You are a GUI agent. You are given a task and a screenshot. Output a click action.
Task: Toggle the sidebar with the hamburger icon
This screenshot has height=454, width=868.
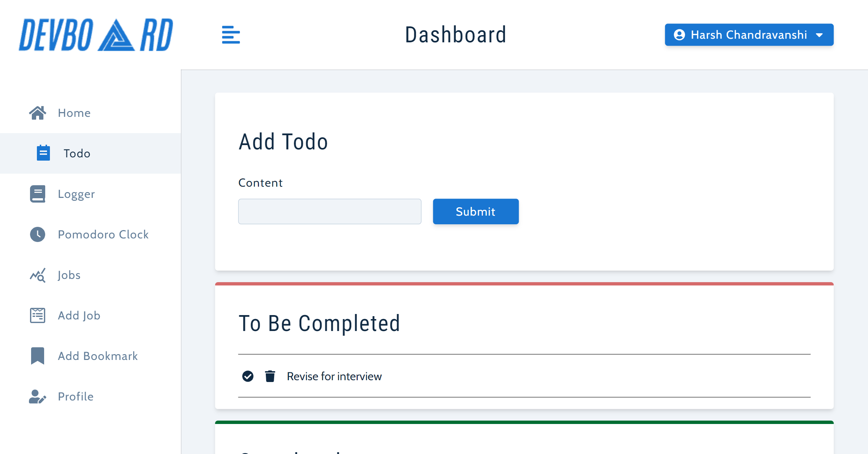231,35
